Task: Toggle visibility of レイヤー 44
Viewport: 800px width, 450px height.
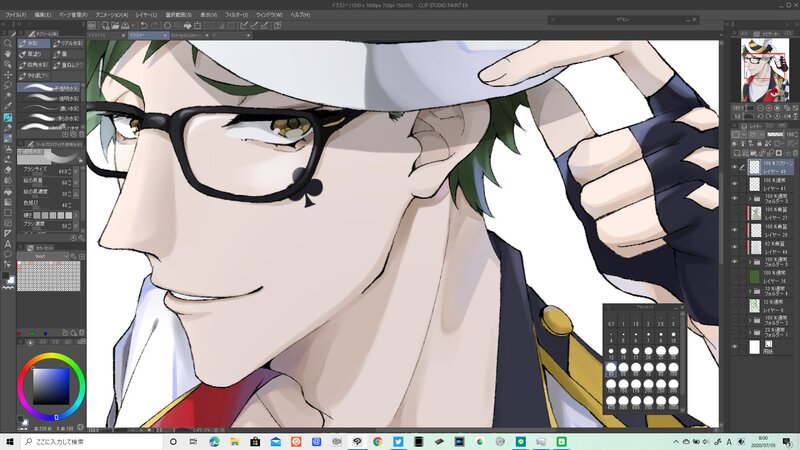Action: 735,247
